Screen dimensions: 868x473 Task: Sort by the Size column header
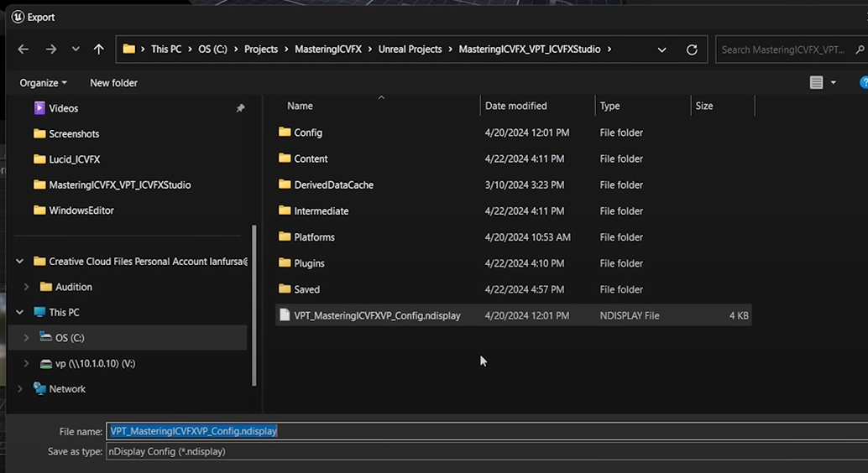click(x=704, y=106)
